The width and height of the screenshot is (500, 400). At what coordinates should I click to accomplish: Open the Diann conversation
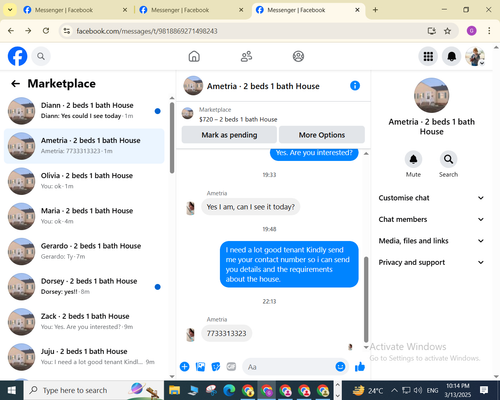click(84, 111)
